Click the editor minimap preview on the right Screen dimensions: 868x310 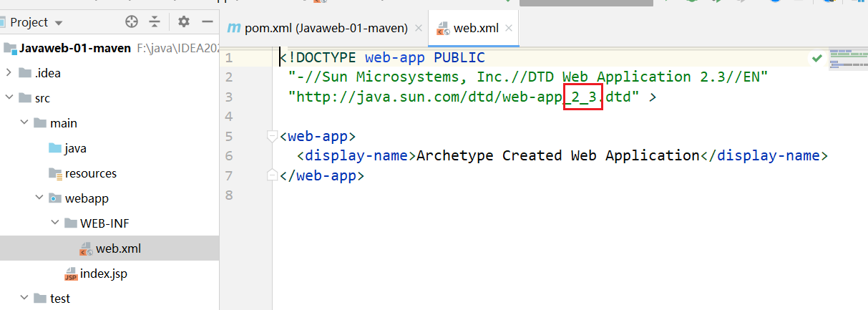click(x=847, y=62)
